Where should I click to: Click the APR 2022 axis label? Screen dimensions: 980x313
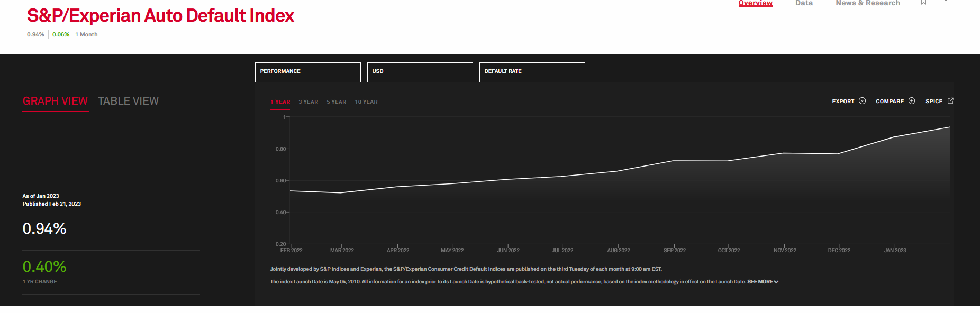[x=398, y=251]
